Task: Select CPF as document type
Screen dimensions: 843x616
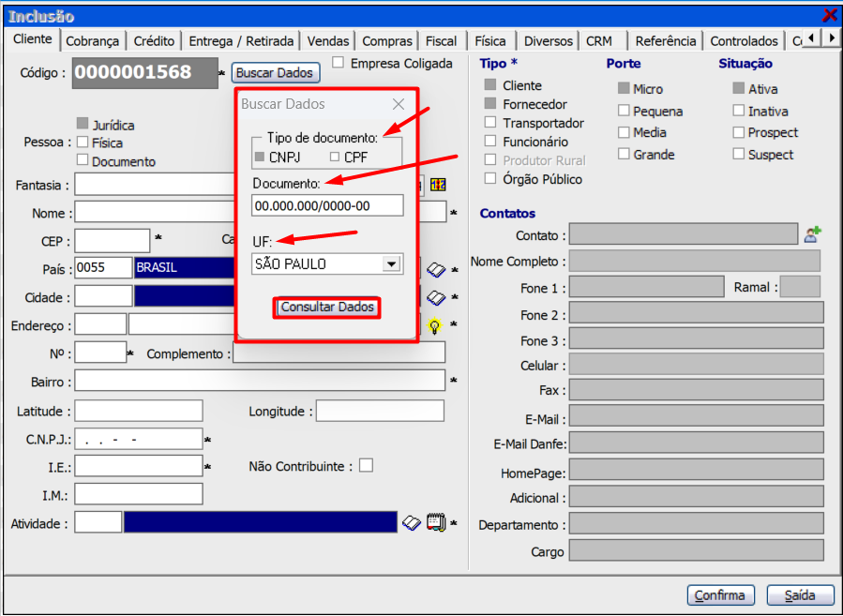Action: (336, 158)
